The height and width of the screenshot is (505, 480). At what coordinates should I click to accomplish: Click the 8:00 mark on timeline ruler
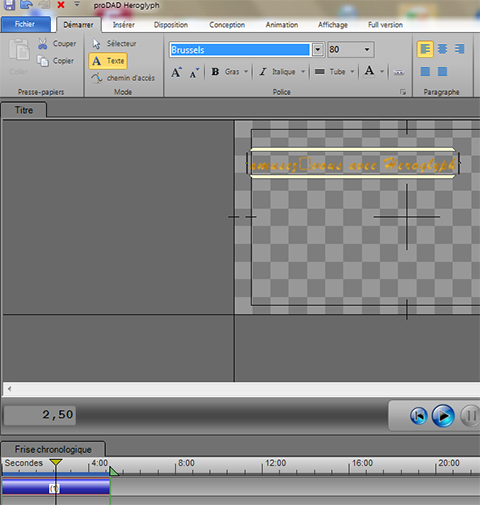pos(186,463)
